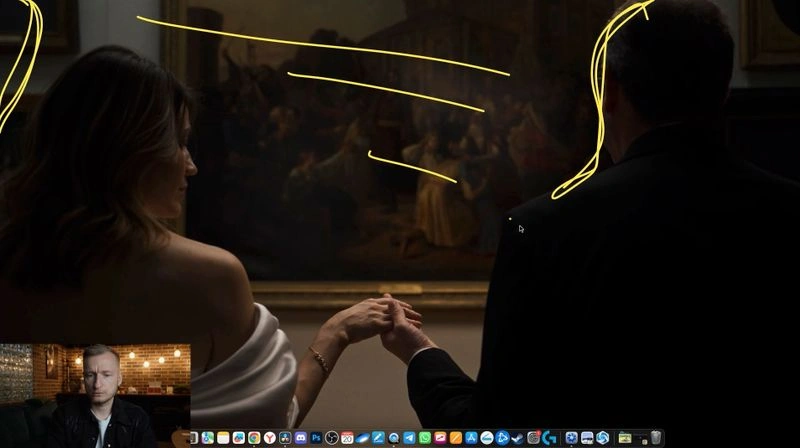Launch WhatsApp from the dock
Screen dimensions: 800x448
(x=425, y=438)
